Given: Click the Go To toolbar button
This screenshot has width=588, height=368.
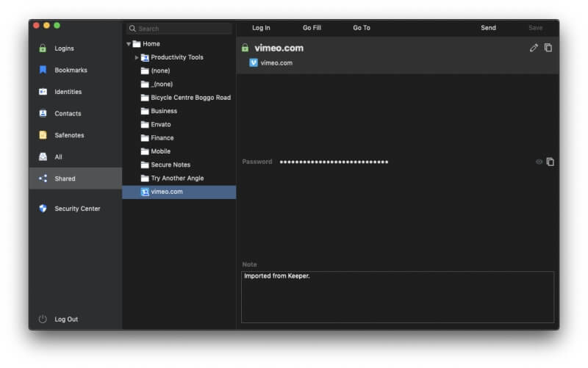Looking at the screenshot, I should (362, 28).
